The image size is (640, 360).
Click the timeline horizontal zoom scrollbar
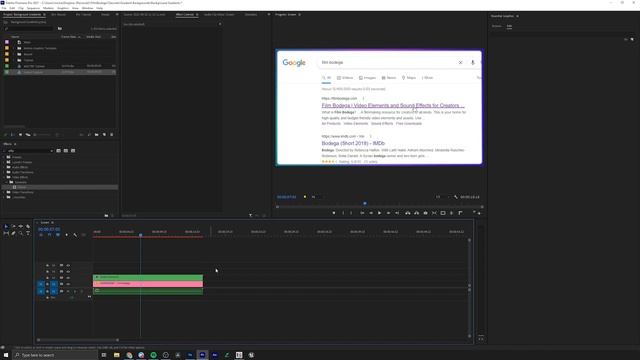(78, 340)
